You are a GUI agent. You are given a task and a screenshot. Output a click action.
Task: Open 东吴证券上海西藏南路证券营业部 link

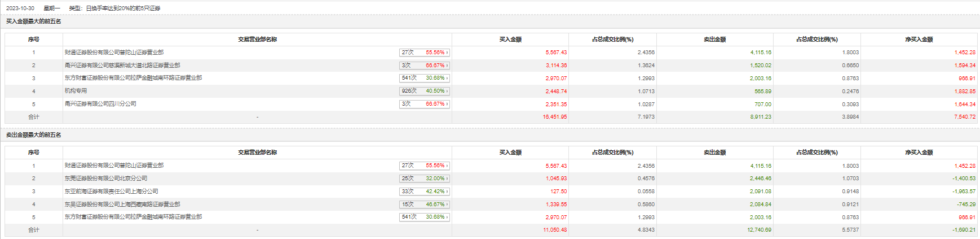[x=122, y=205]
